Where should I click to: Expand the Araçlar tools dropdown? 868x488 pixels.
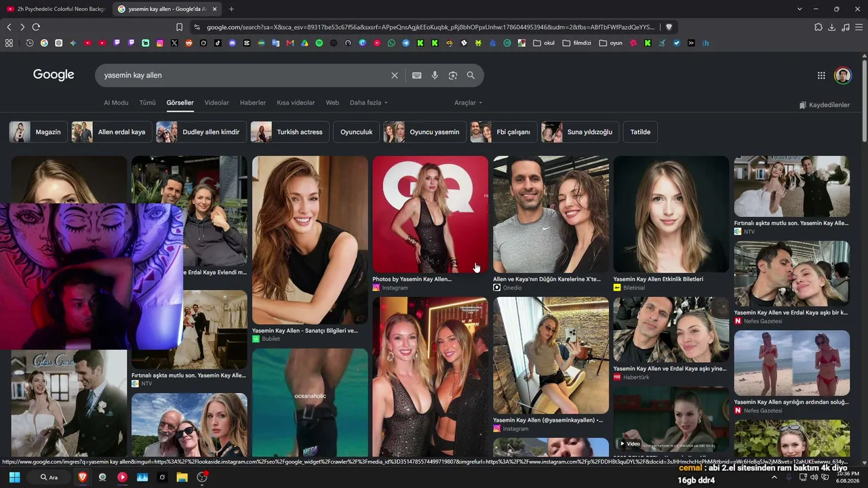pyautogui.click(x=469, y=103)
